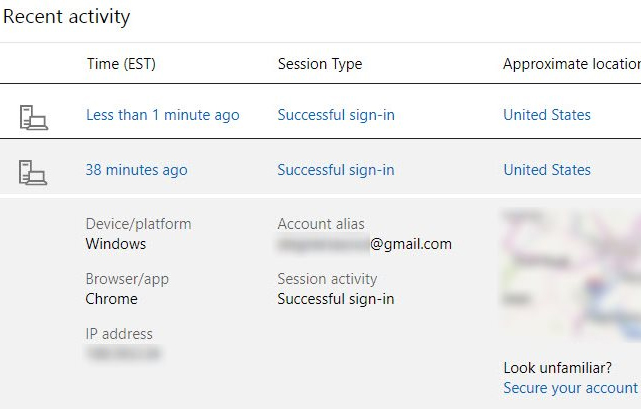The width and height of the screenshot is (641, 409).
Task: Click 'Successful sign-in' in the first row
Action: [x=335, y=115]
